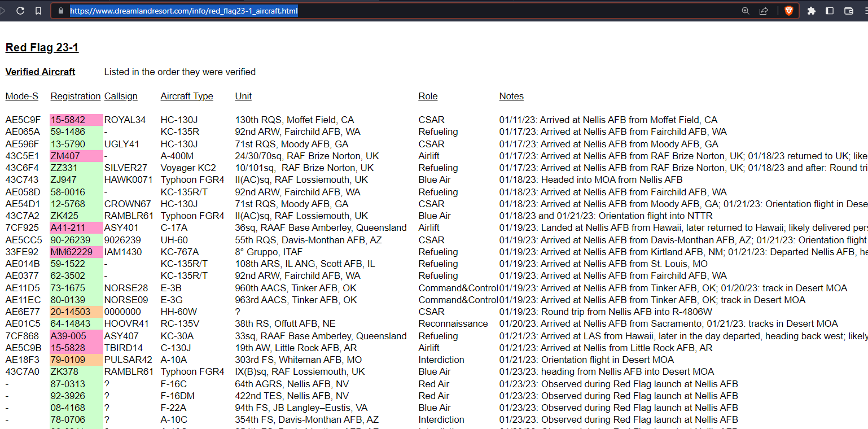Bookmark this page with the bookmark icon
868x429 pixels.
pyautogui.click(x=38, y=11)
